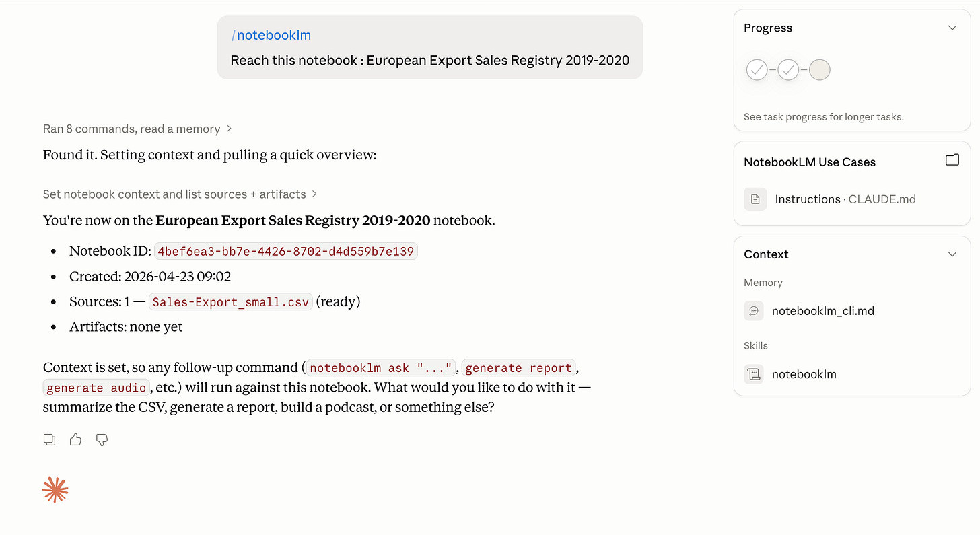Click the Progress panel title

pyautogui.click(x=768, y=28)
